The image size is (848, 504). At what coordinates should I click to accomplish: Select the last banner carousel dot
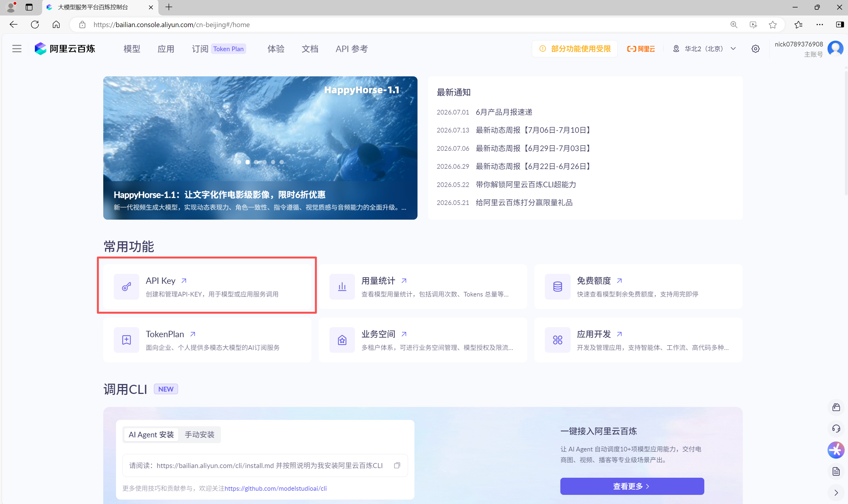click(281, 162)
